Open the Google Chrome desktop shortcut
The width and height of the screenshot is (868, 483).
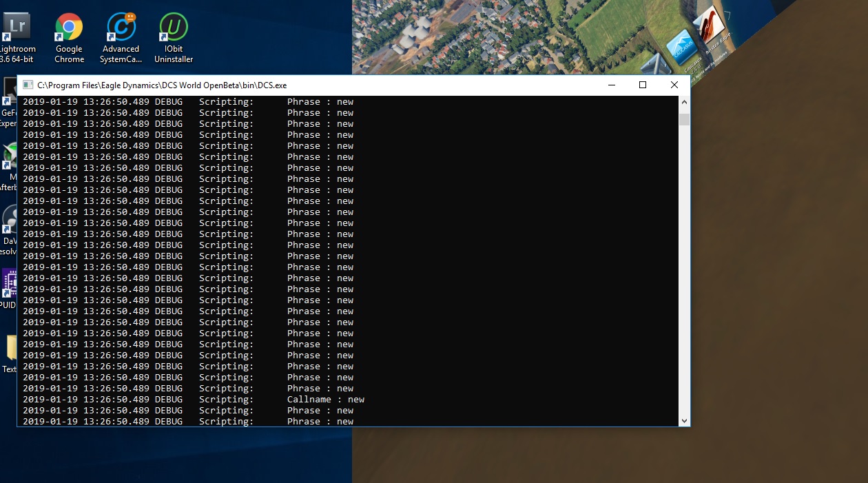(x=69, y=39)
